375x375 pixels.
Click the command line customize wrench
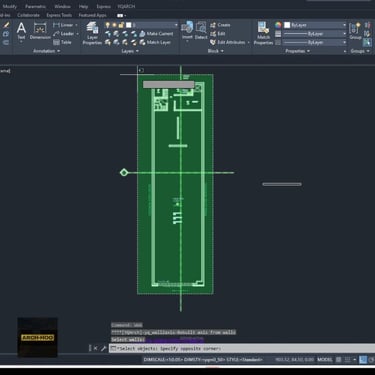pos(103,348)
